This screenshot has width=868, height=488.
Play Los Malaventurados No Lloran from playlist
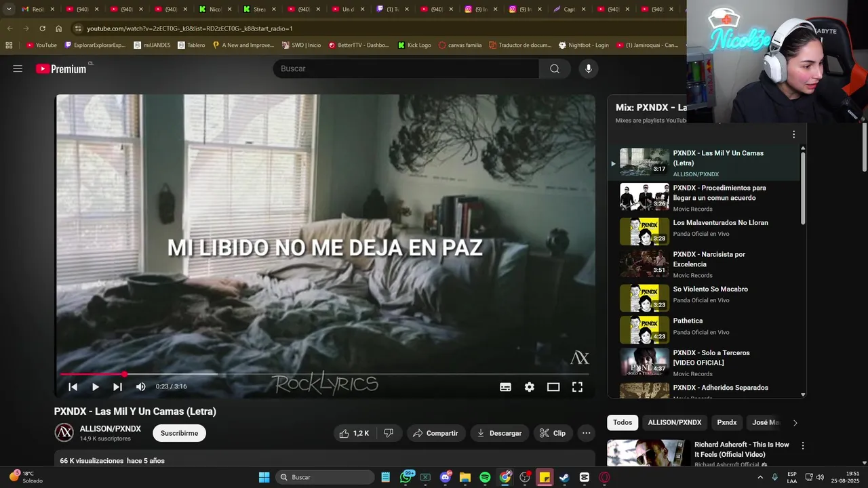tap(705, 230)
